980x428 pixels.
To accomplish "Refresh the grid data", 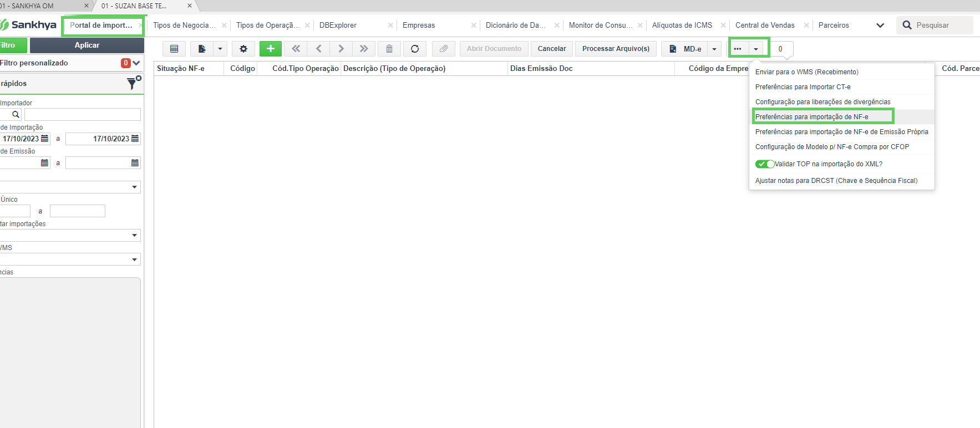I will tap(415, 49).
